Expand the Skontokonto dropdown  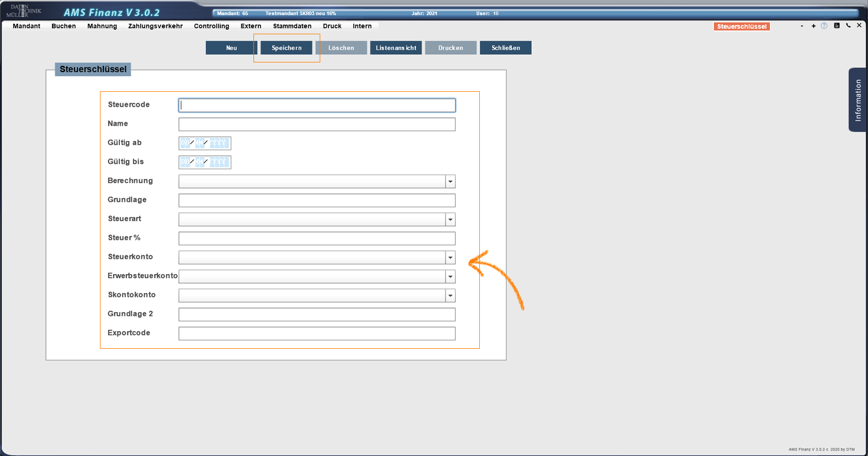450,296
